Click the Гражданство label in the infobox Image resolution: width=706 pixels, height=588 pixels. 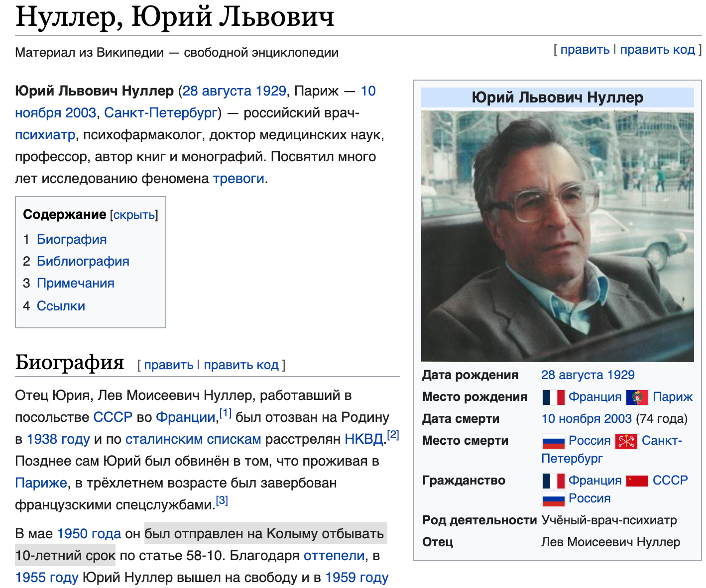[464, 481]
